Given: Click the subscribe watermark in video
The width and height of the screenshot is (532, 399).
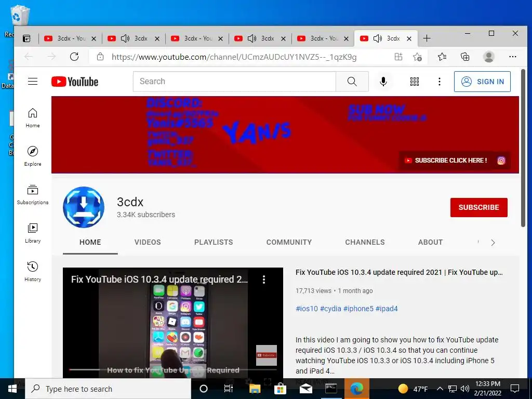Looking at the screenshot, I should click(x=267, y=355).
